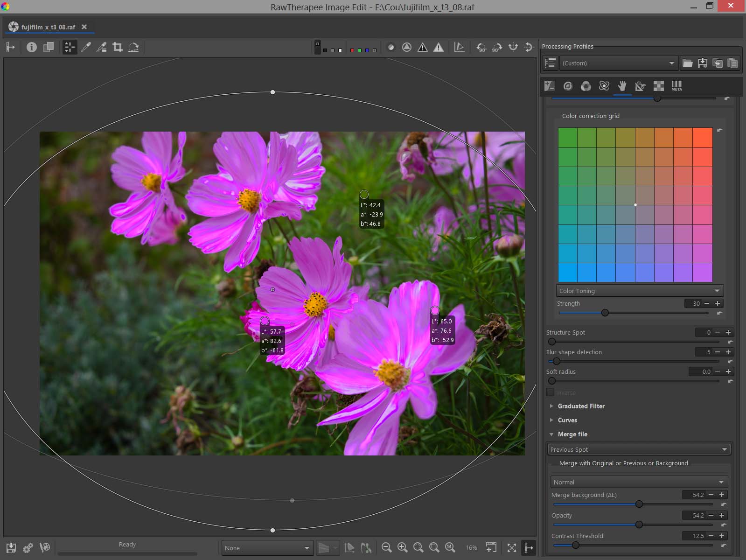The width and height of the screenshot is (746, 560).
Task: Save current image using bottom-left icon
Action: tap(11, 547)
